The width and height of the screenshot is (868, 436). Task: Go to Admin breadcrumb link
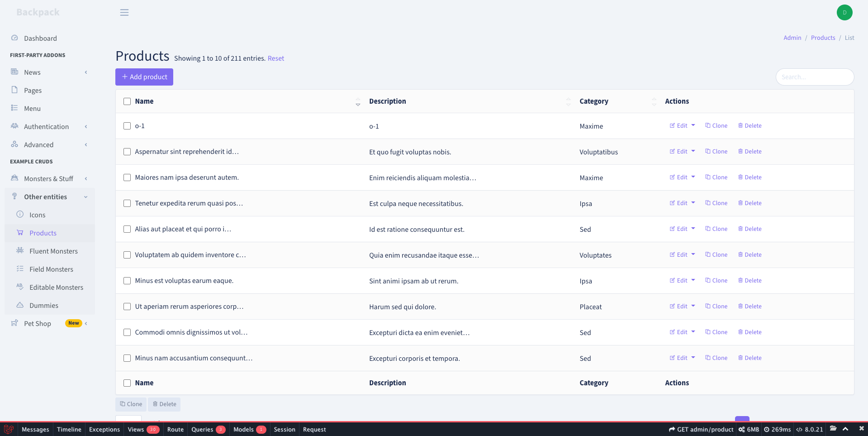(792, 38)
